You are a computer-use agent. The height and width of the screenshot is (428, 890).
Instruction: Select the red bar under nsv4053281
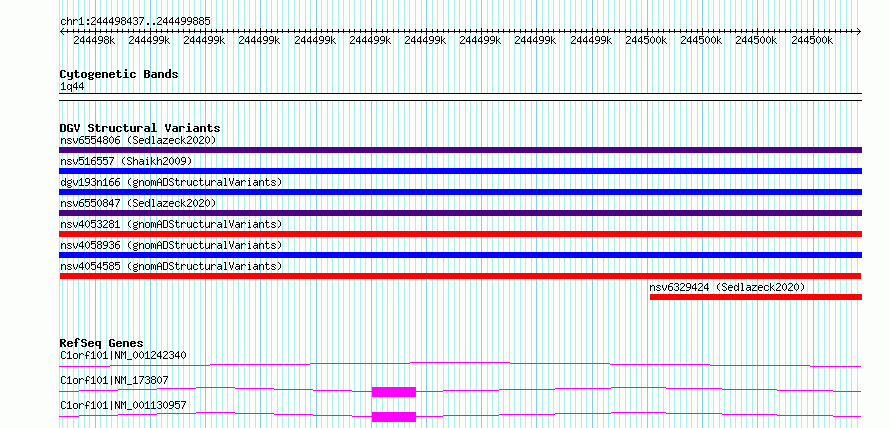click(x=460, y=234)
